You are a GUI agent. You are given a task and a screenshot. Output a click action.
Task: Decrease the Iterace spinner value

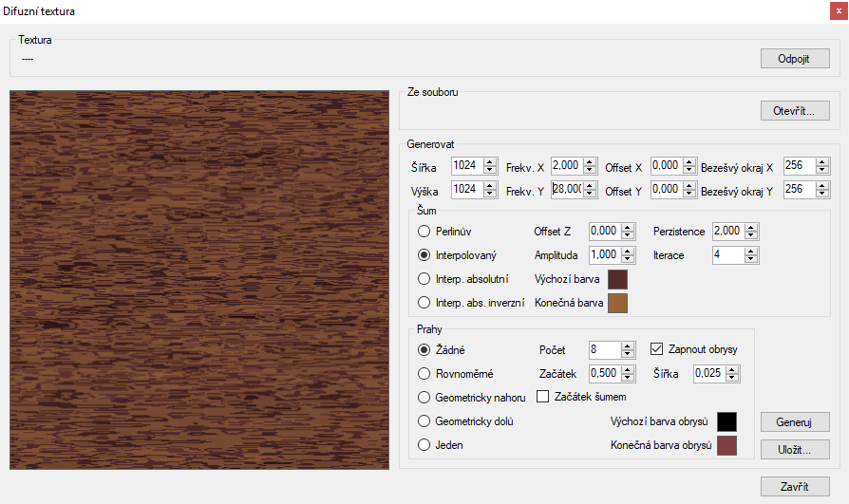pyautogui.click(x=751, y=259)
